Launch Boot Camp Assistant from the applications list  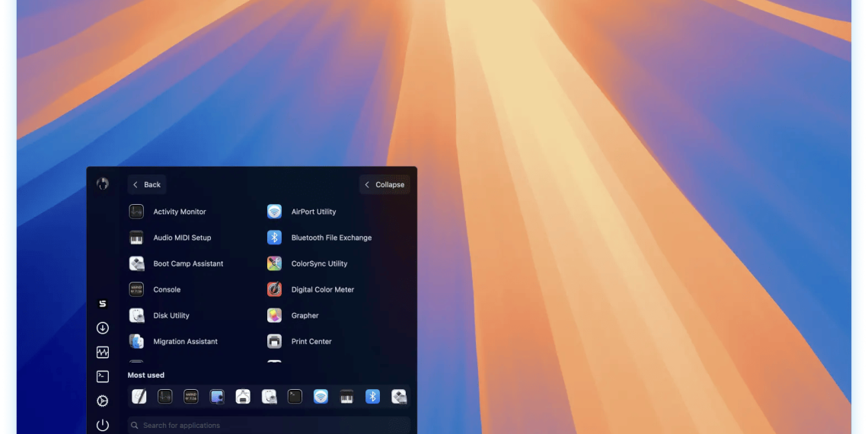click(x=187, y=263)
